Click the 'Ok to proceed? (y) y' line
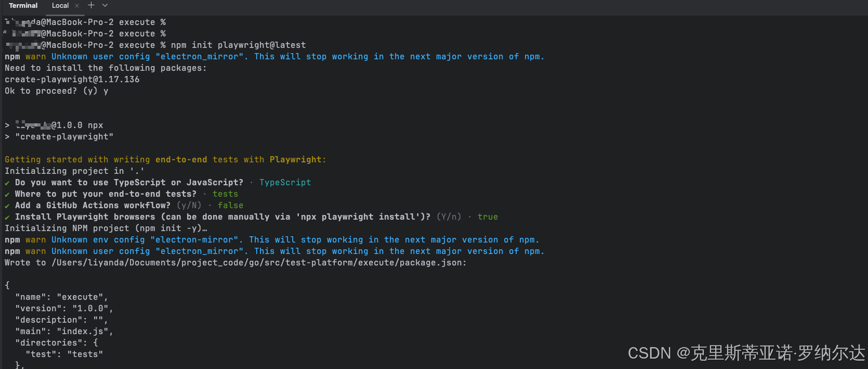 point(57,91)
